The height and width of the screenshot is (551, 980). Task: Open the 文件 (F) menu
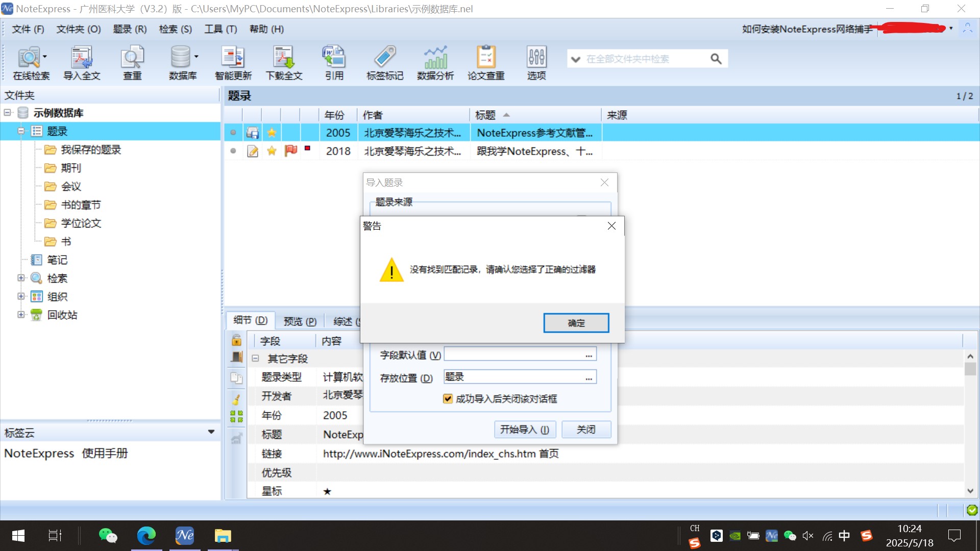(28, 29)
